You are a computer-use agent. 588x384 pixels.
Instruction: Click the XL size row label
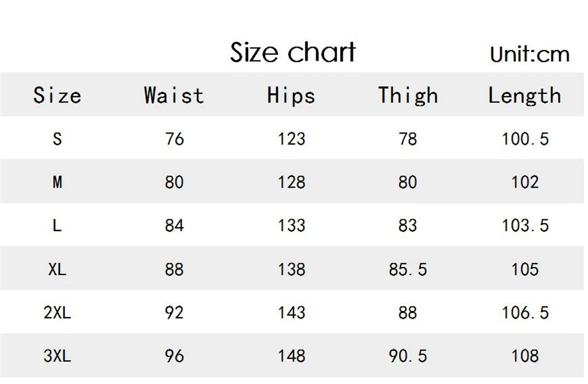(x=57, y=269)
